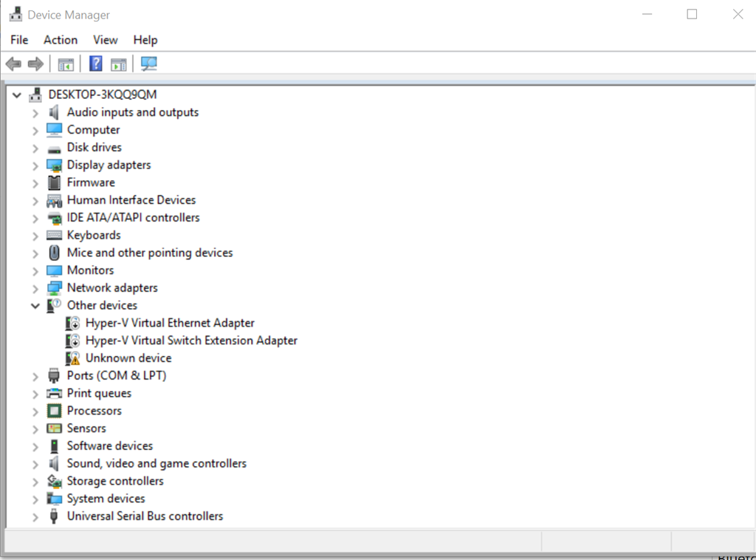
Task: Select Hyper-V Virtual Switch Extension Adapter text
Action: pyautogui.click(x=191, y=341)
